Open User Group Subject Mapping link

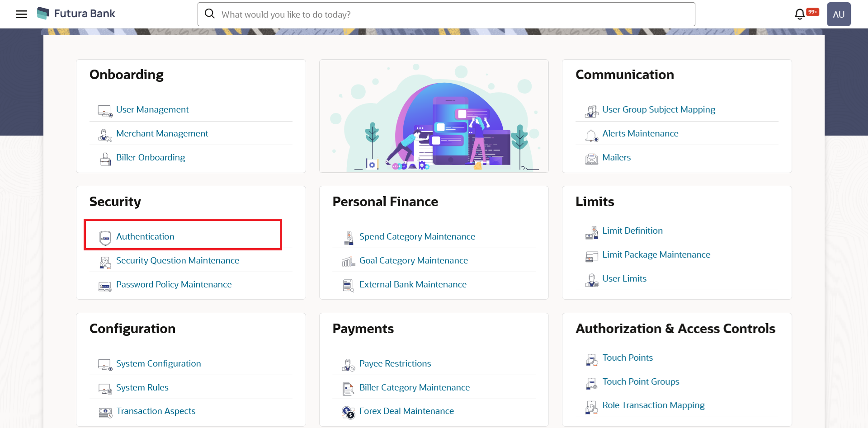point(659,109)
